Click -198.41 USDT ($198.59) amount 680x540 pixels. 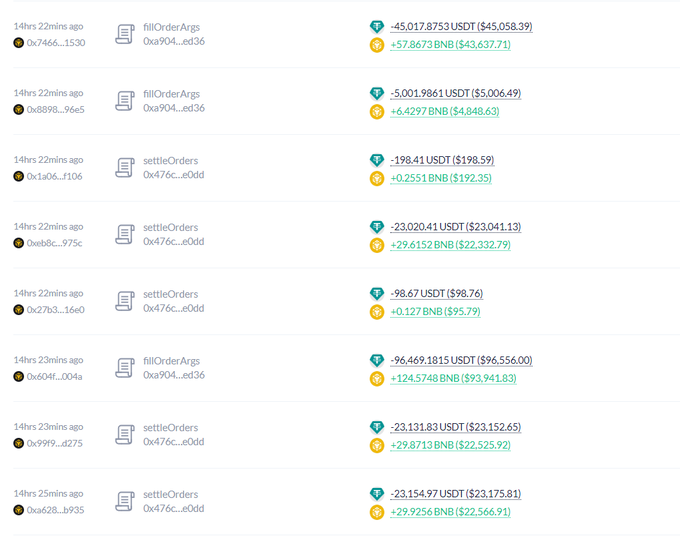442,160
